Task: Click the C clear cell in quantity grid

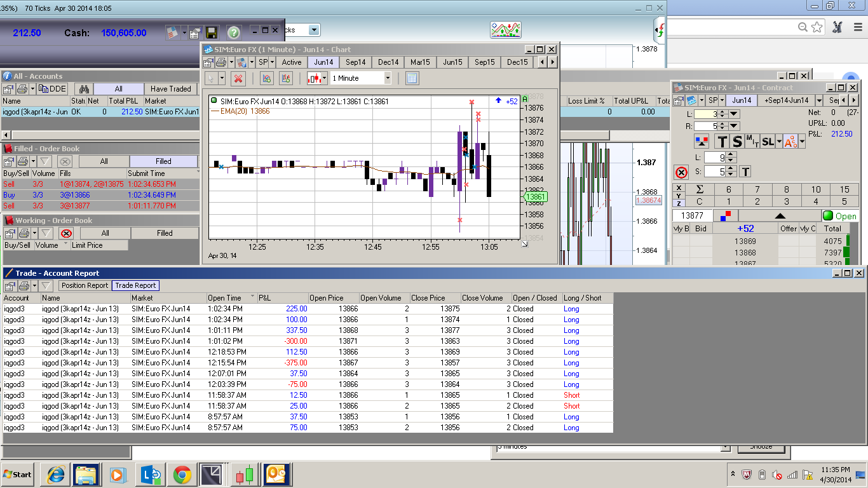Action: pyautogui.click(x=700, y=201)
